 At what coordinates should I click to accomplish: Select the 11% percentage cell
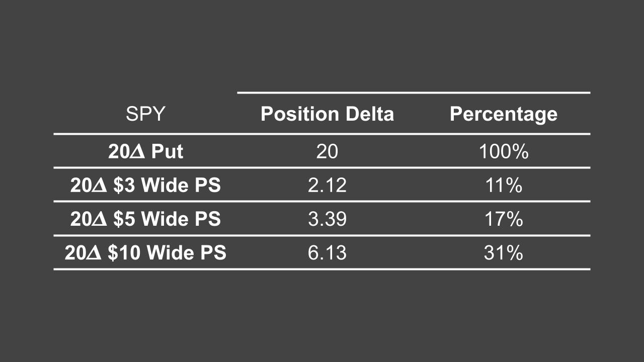click(x=503, y=186)
